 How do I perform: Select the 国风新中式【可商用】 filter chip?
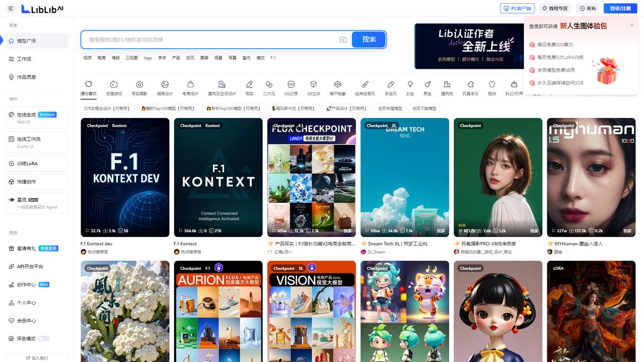293,108
